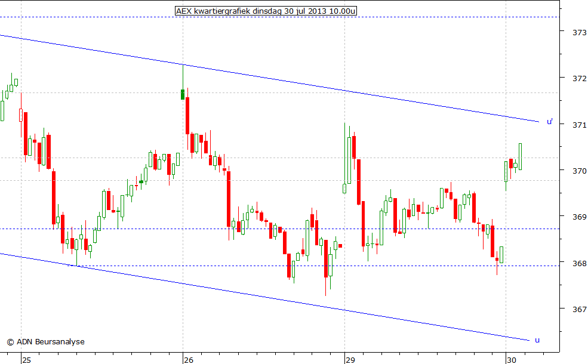Select the 370 price axis label
Screen dimensions: 588x364
click(x=579, y=171)
